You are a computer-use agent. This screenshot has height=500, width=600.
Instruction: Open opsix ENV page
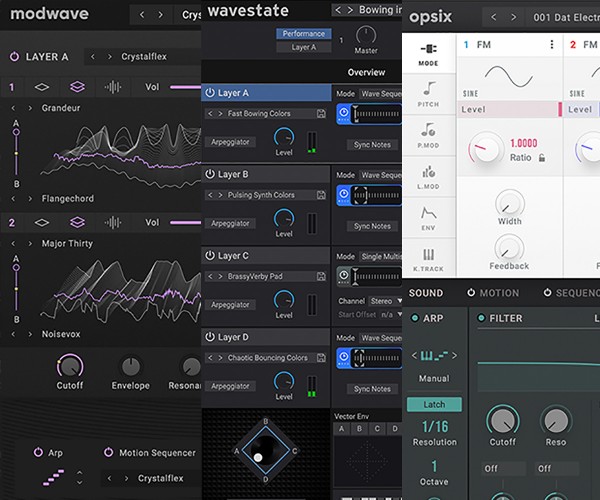pos(428,213)
